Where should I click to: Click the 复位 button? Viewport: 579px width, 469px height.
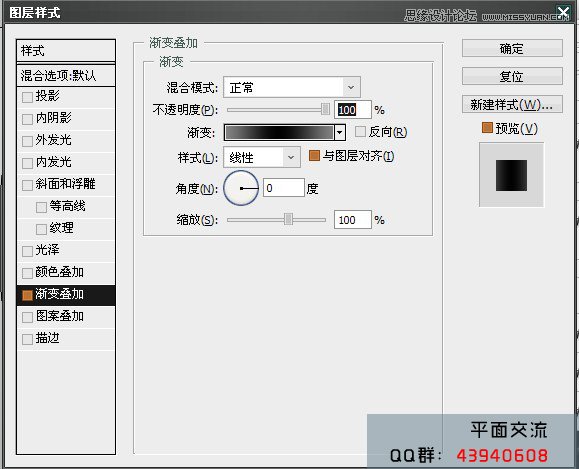[x=512, y=76]
